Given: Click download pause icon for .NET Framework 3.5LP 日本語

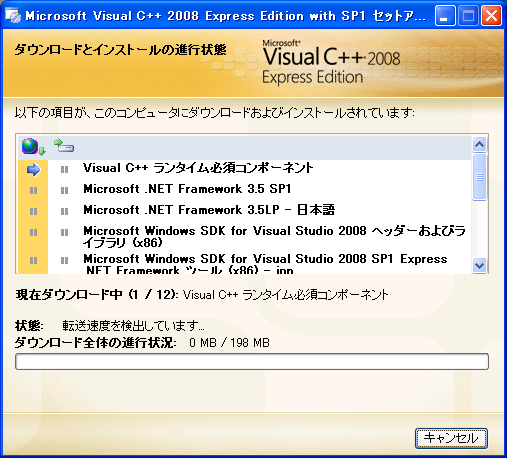Looking at the screenshot, I should (x=33, y=211).
